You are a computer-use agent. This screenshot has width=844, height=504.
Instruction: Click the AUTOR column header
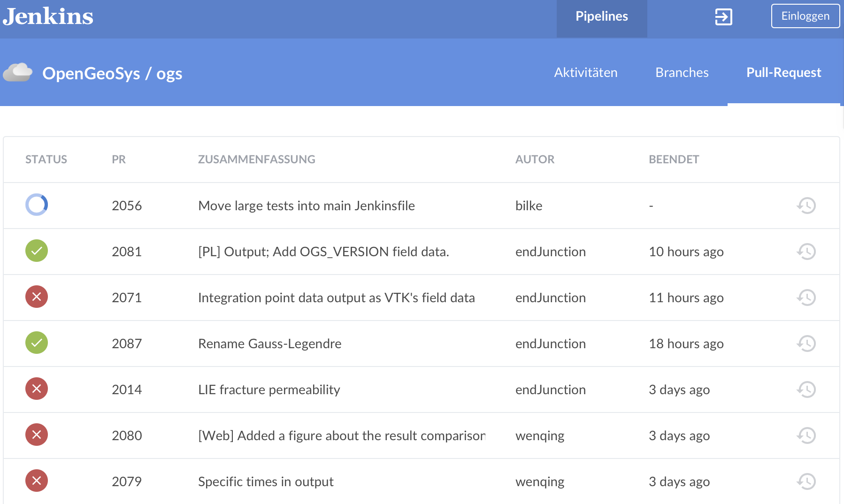pos(535,160)
